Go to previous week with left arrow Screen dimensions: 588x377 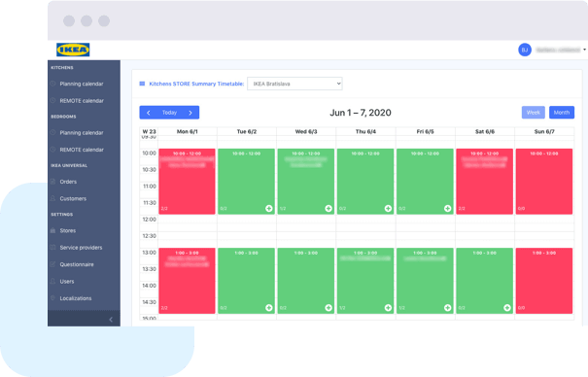pyautogui.click(x=149, y=113)
